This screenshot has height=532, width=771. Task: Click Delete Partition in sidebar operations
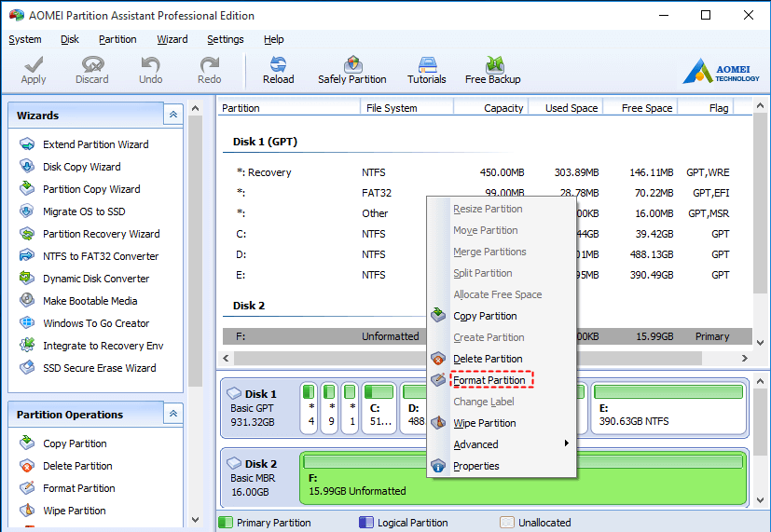click(x=77, y=466)
